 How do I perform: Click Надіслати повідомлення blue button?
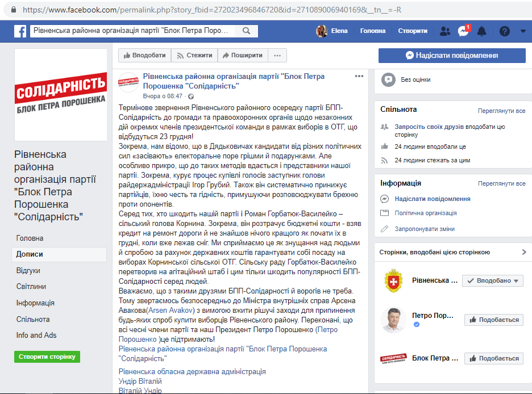[452, 55]
